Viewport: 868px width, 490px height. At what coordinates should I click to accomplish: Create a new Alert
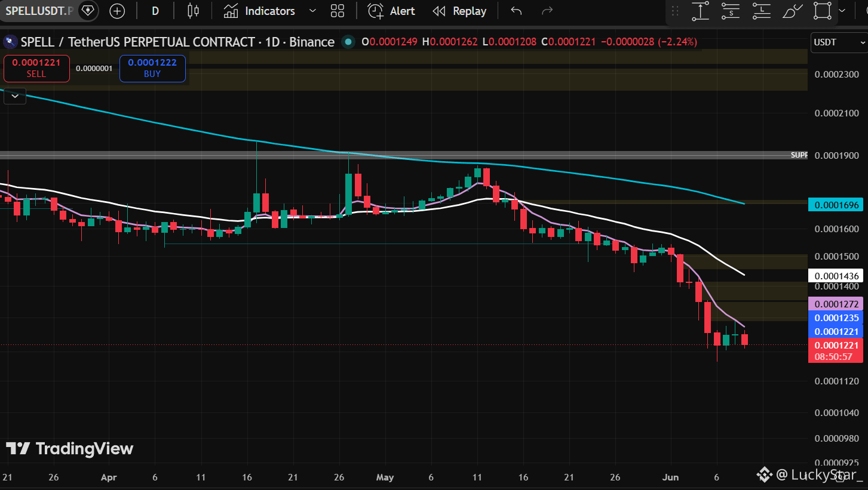tap(392, 11)
